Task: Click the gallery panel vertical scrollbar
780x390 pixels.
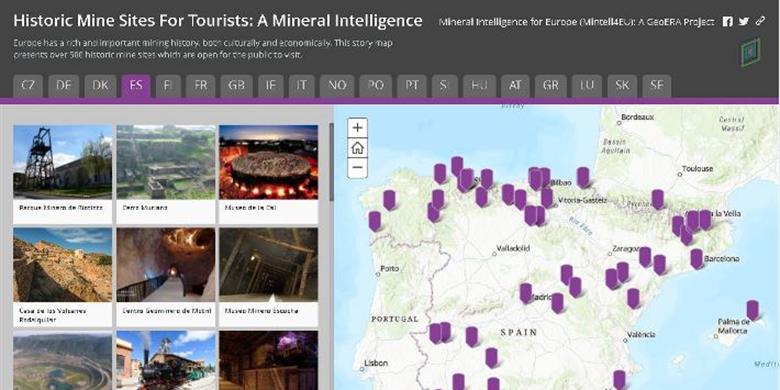Action: [331, 162]
